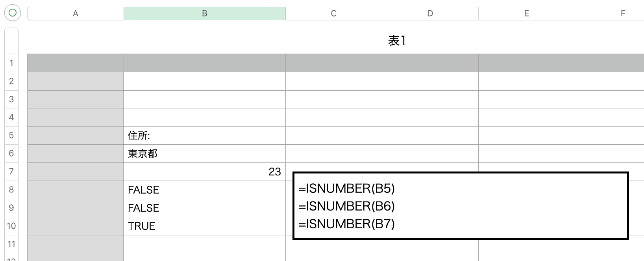This screenshot has width=644, height=261.
Task: Select column header D
Action: point(430,13)
